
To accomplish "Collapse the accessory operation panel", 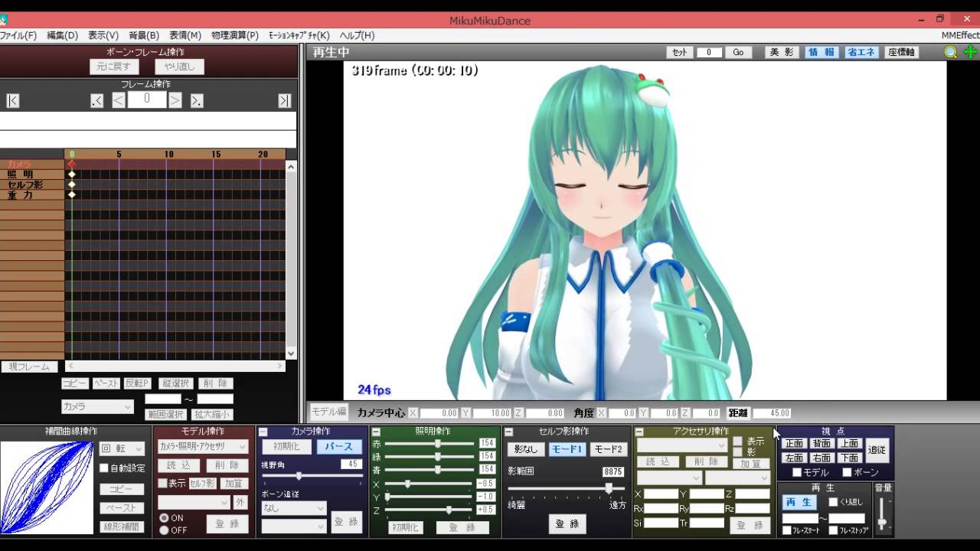I will pos(639,432).
